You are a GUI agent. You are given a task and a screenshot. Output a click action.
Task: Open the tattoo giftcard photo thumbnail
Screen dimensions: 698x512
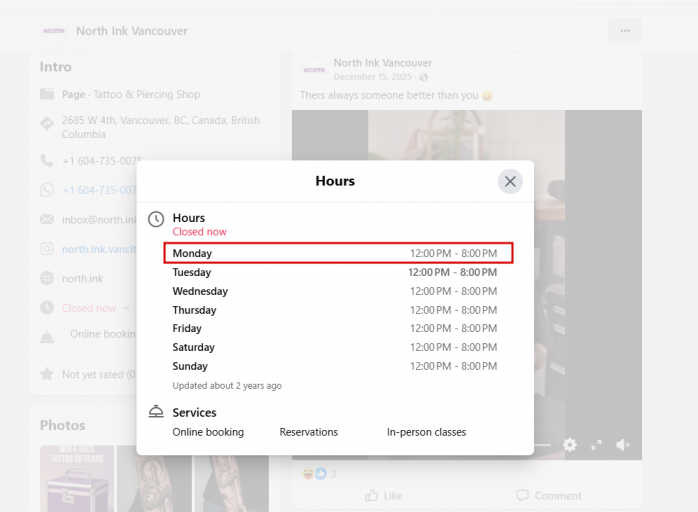click(77, 479)
